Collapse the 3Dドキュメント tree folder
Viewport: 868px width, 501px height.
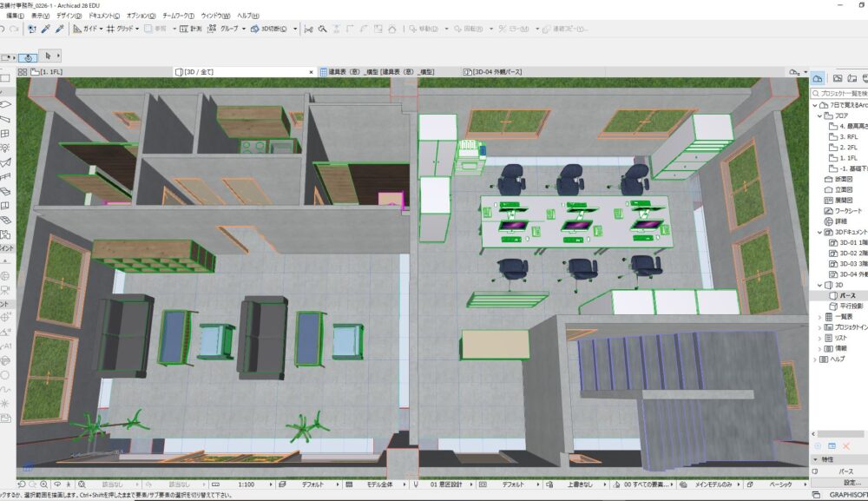click(x=818, y=233)
